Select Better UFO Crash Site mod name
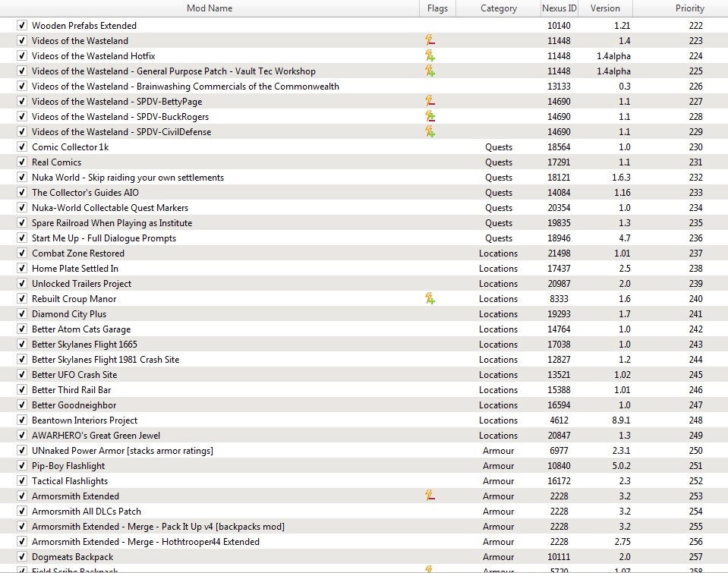 pyautogui.click(x=74, y=375)
